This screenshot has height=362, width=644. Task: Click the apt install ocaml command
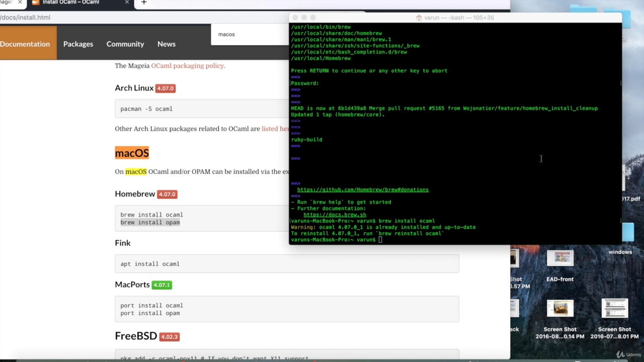coord(150,264)
